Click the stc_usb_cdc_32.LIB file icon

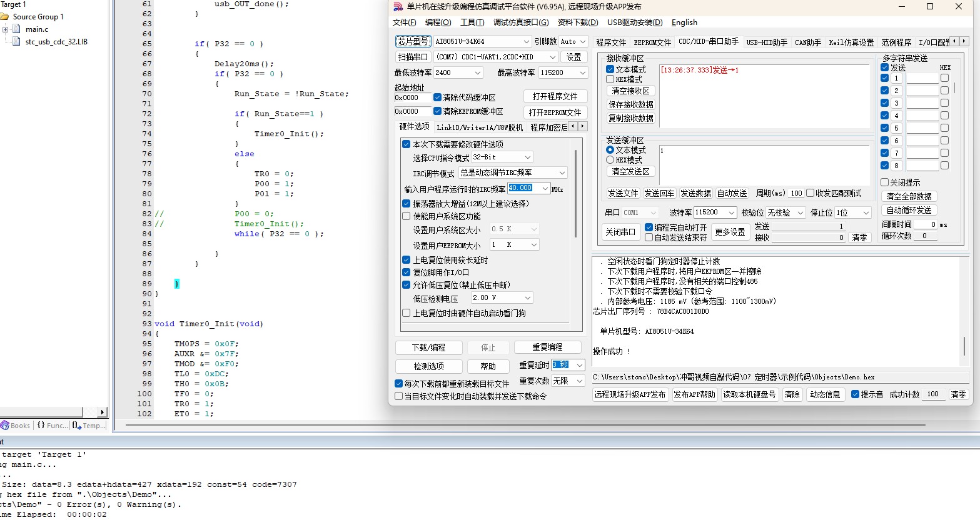pos(17,42)
